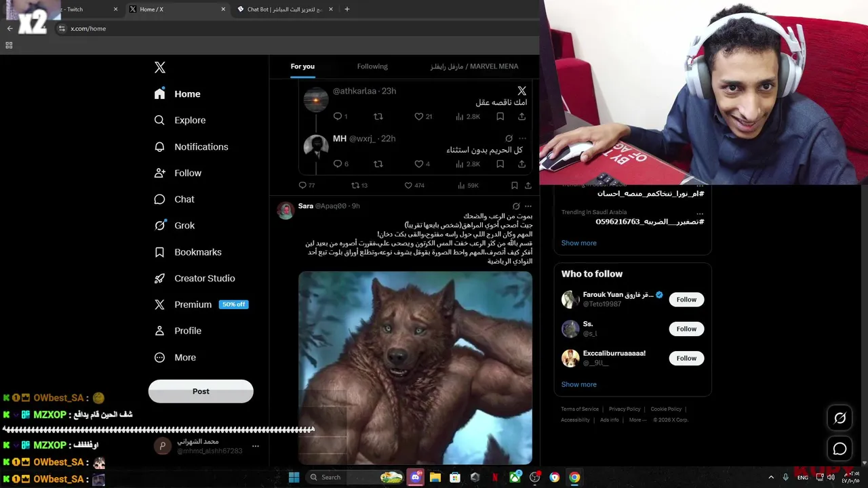The image size is (868, 488).
Task: Switch to the Following tab
Action: click(372, 66)
